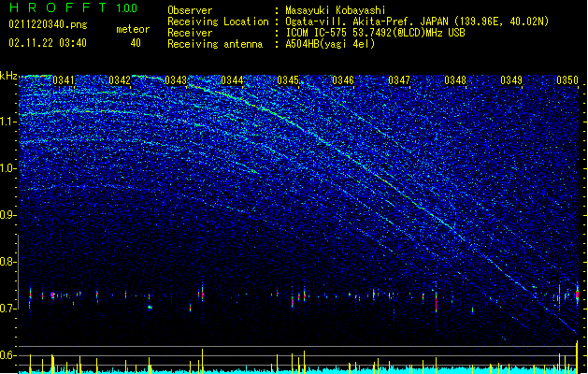Click the meteor label

[133, 29]
